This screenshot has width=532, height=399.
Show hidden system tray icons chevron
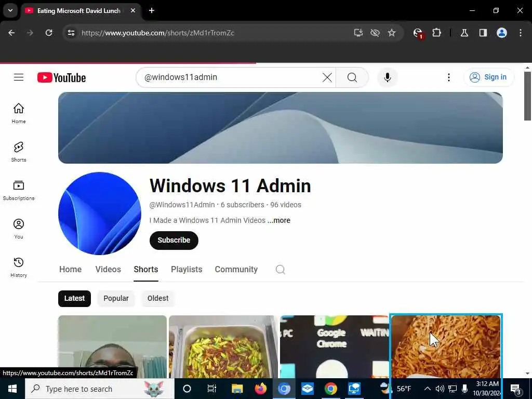click(x=428, y=389)
